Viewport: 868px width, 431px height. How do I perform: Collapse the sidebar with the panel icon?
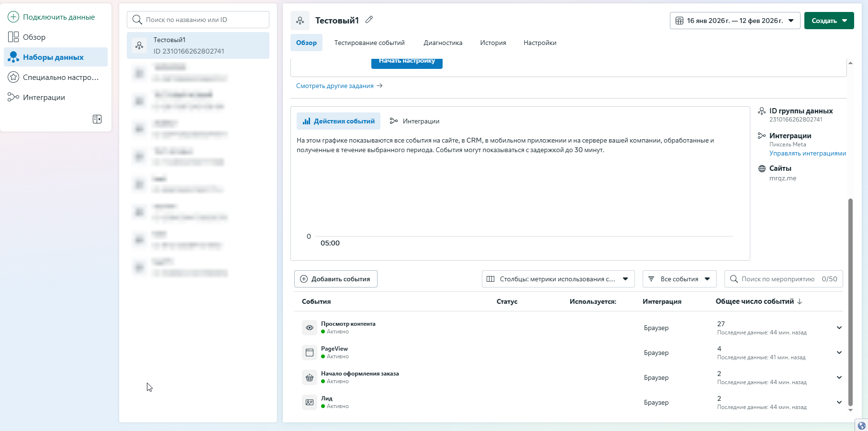(x=97, y=119)
